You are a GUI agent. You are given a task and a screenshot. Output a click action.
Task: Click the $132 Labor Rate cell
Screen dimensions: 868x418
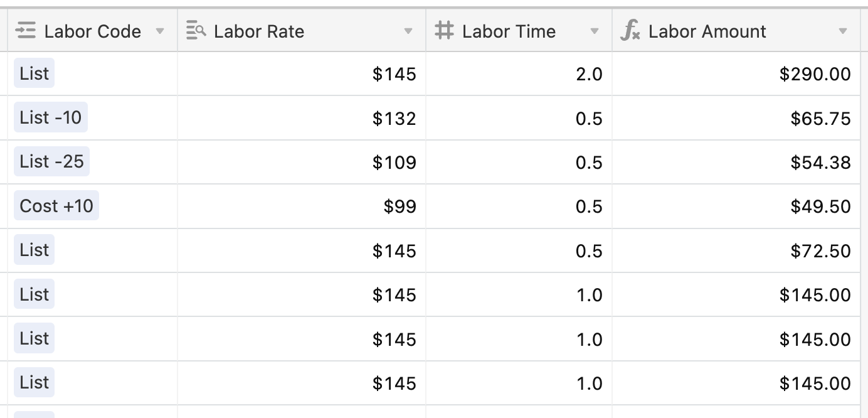302,118
